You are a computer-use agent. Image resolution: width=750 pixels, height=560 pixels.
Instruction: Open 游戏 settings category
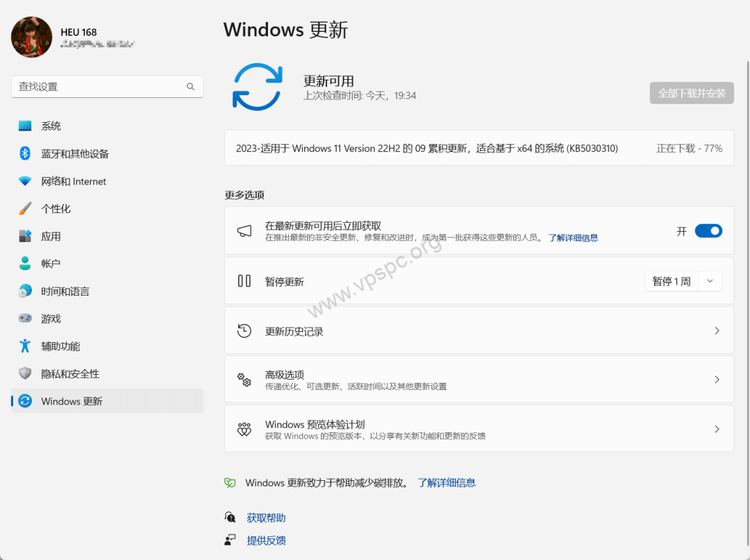pos(107,319)
